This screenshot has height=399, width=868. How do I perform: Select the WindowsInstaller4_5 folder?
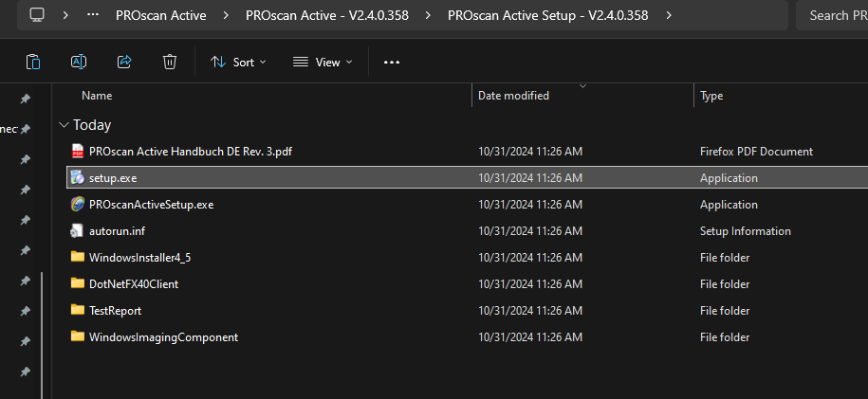tap(140, 258)
